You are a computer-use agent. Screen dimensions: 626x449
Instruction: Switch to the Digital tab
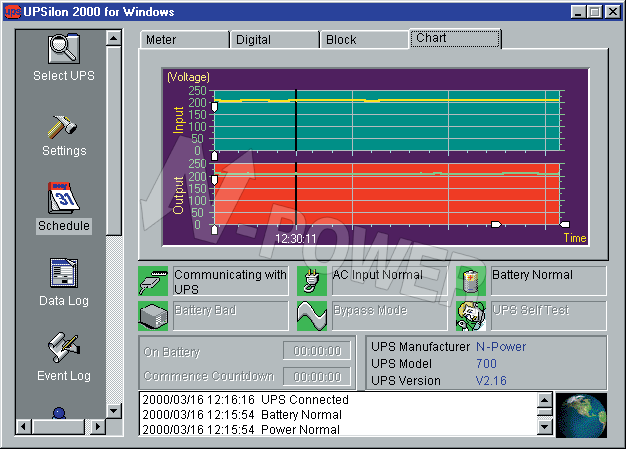273,40
